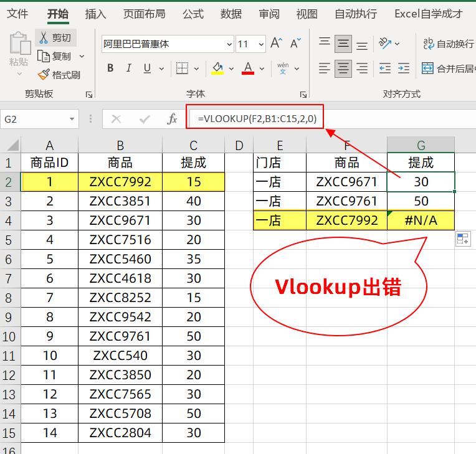Increase font size with larger A

point(277,43)
